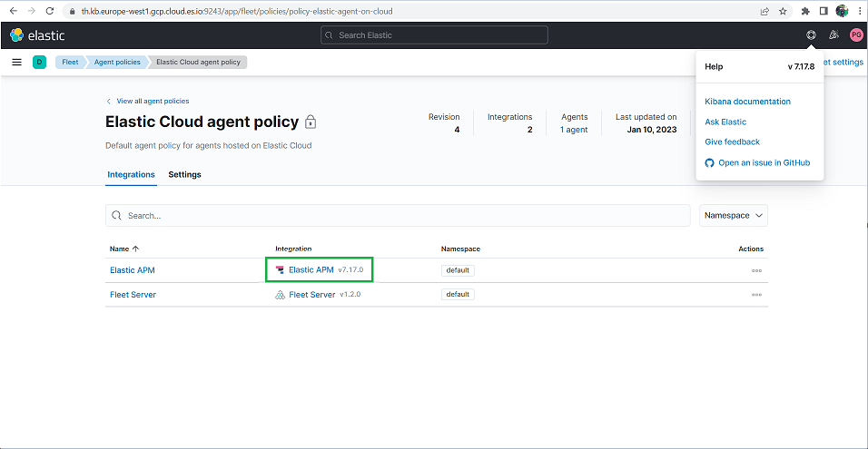Screen dimensions: 868x449
Task: Open the 1 agent link
Action: click(574, 130)
